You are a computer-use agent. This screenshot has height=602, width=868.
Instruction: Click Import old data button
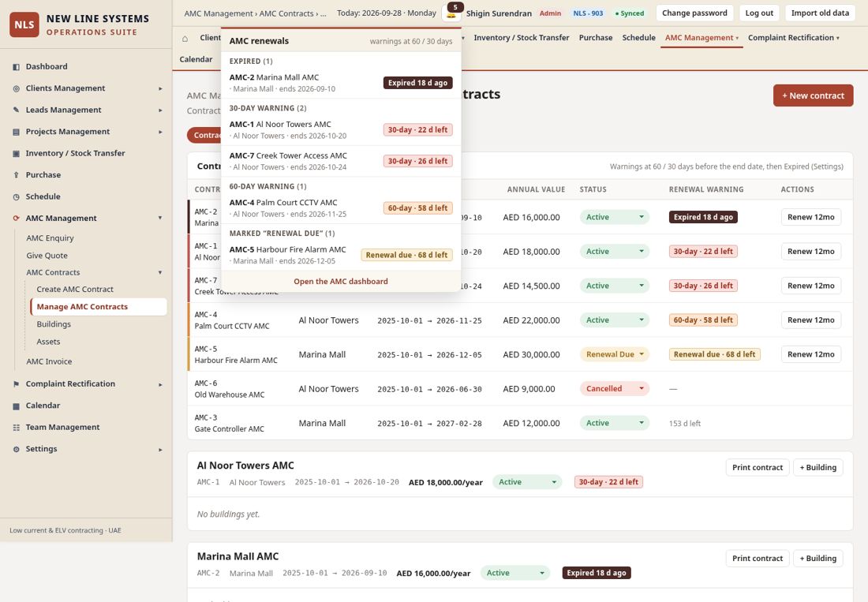820,13
